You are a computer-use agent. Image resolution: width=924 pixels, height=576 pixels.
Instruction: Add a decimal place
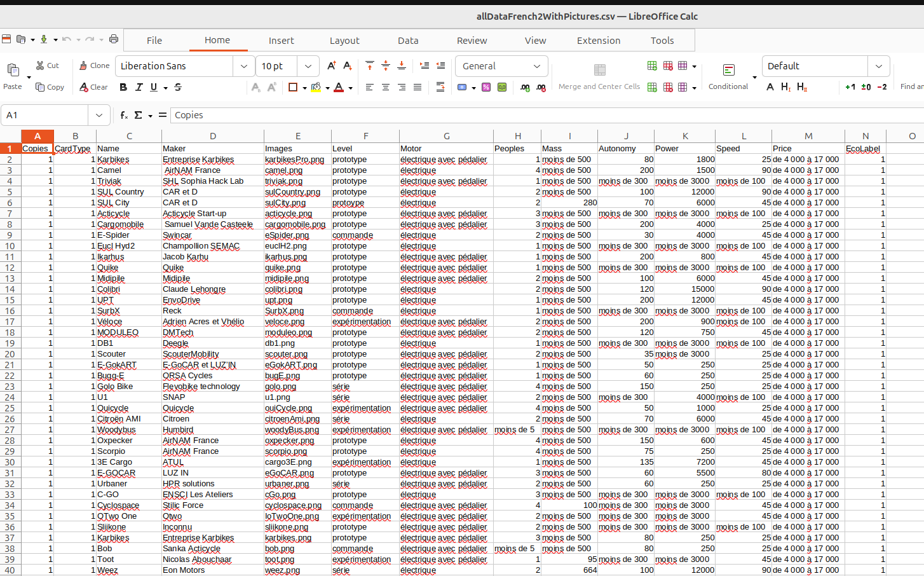pos(525,87)
